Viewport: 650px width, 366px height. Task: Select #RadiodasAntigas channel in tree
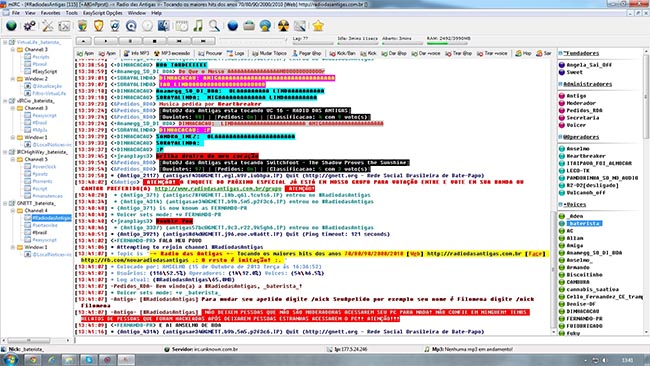51,218
